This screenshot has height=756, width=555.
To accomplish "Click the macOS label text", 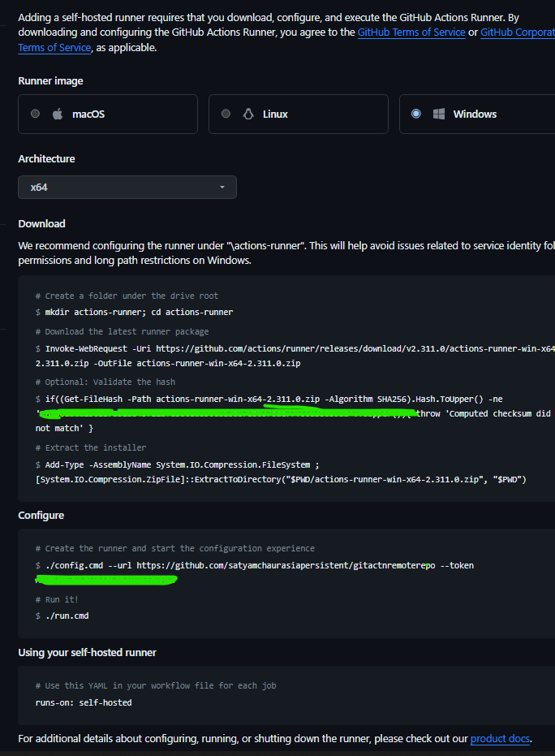I will point(88,114).
